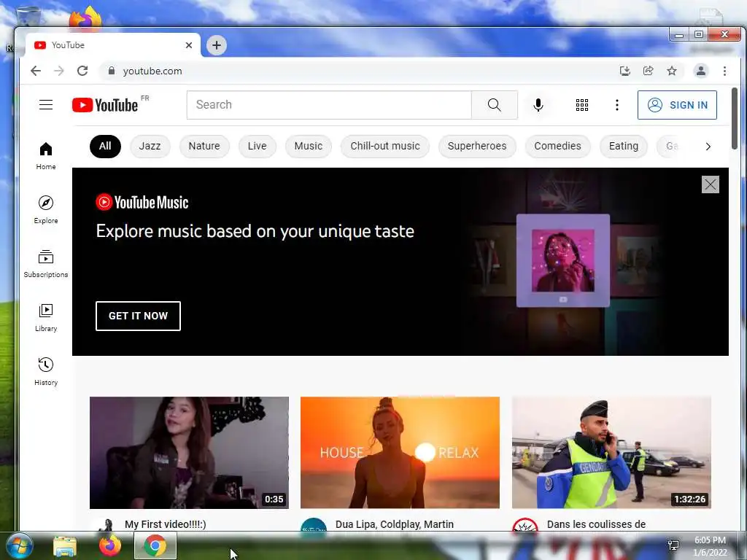Click the YouTube logo

point(105,105)
